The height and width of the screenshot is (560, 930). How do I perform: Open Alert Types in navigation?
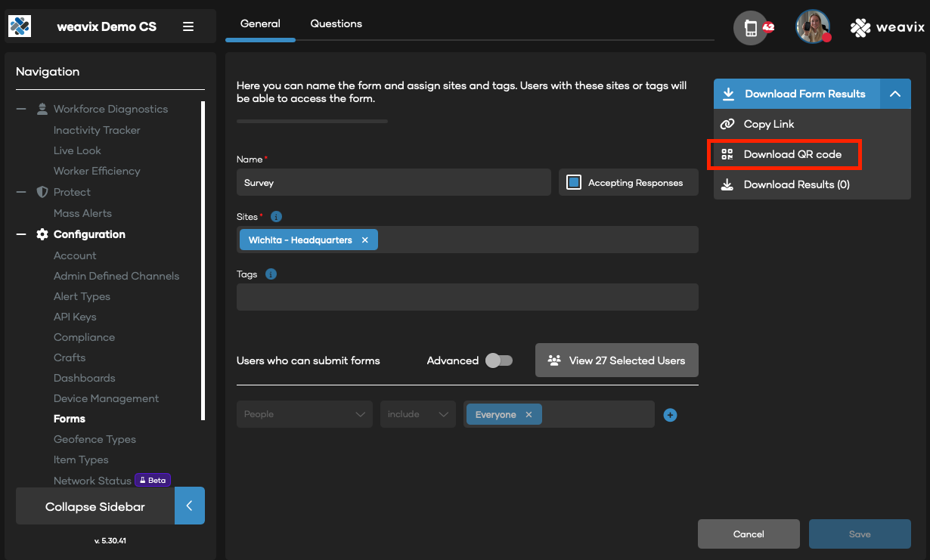pos(82,296)
